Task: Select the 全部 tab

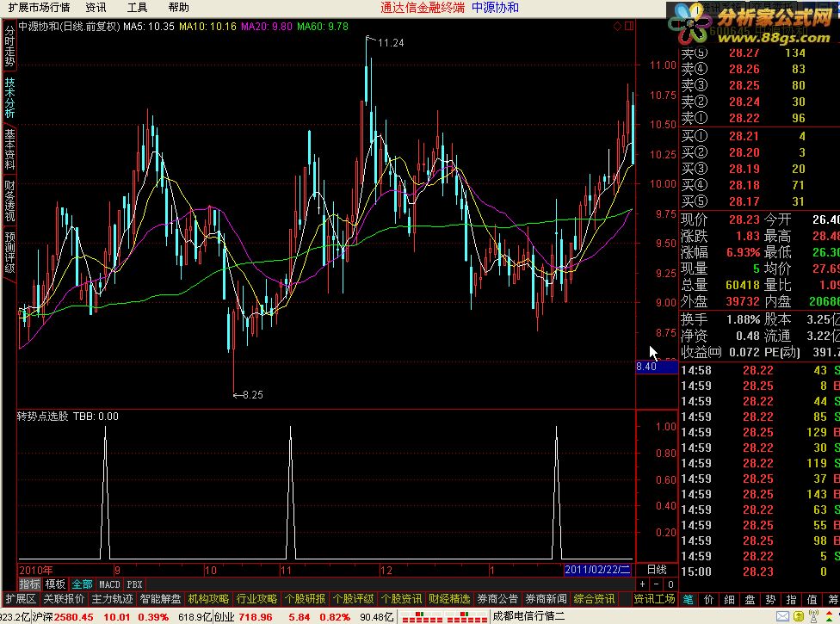Action: [x=83, y=584]
